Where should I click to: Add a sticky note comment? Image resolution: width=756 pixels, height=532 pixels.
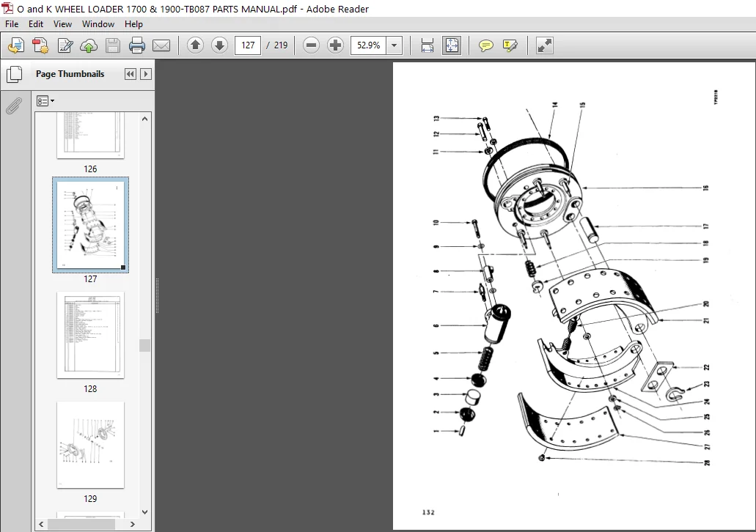[485, 45]
